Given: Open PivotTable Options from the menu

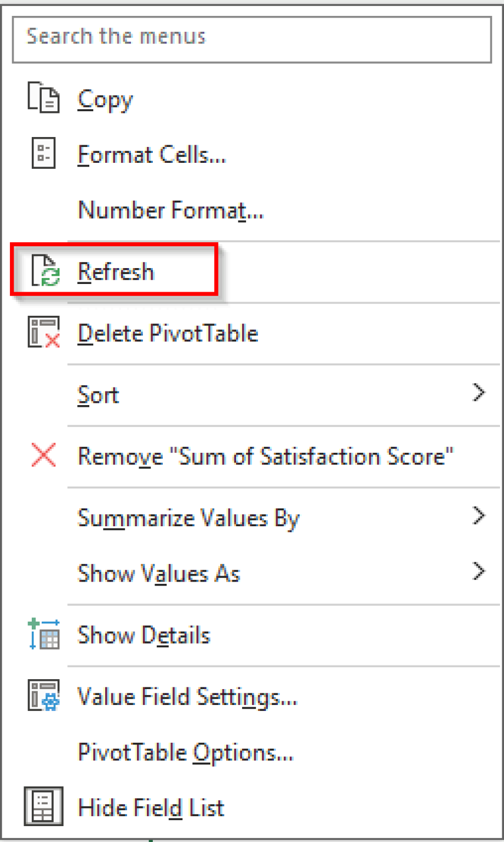Looking at the screenshot, I should (185, 752).
